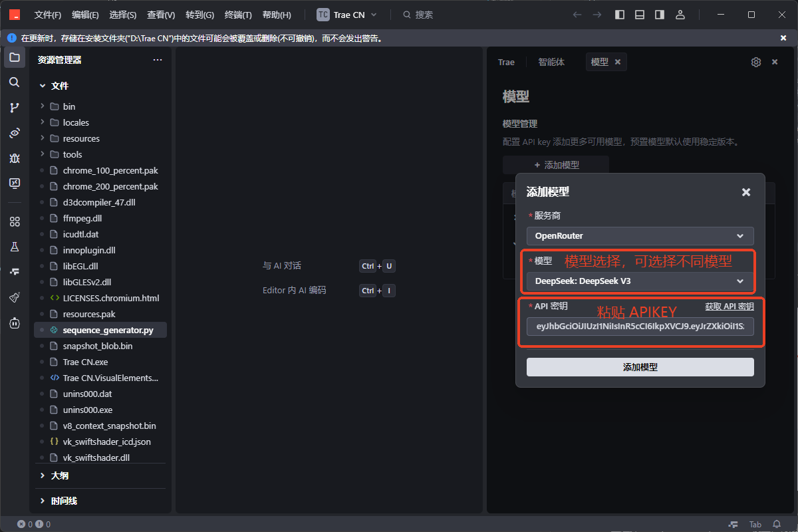The image size is (798, 532).
Task: Select LICENSES.chromium.html in the file tree
Action: click(100, 298)
